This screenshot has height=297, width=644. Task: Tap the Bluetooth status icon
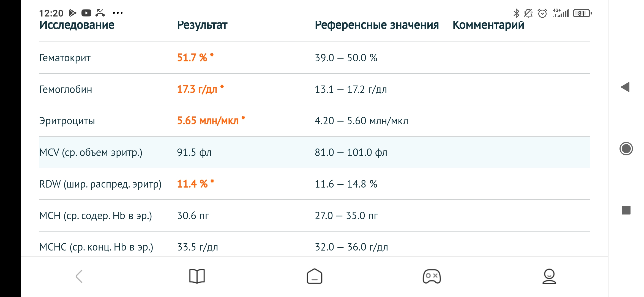click(x=516, y=13)
